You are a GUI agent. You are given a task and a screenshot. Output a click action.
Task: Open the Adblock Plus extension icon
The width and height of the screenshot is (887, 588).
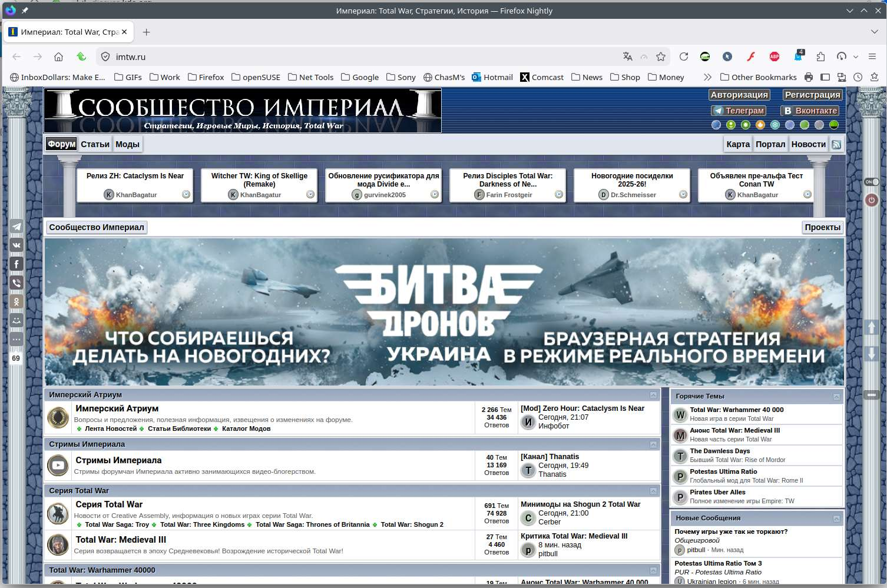point(774,57)
